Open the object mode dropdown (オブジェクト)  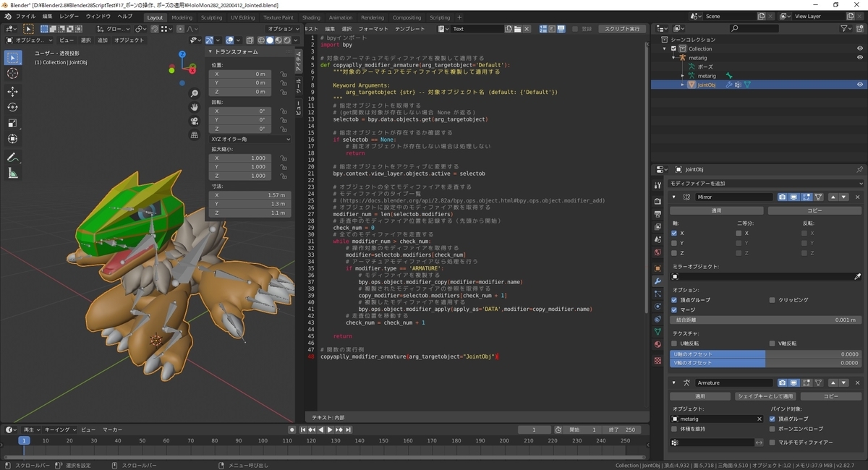[x=30, y=40]
